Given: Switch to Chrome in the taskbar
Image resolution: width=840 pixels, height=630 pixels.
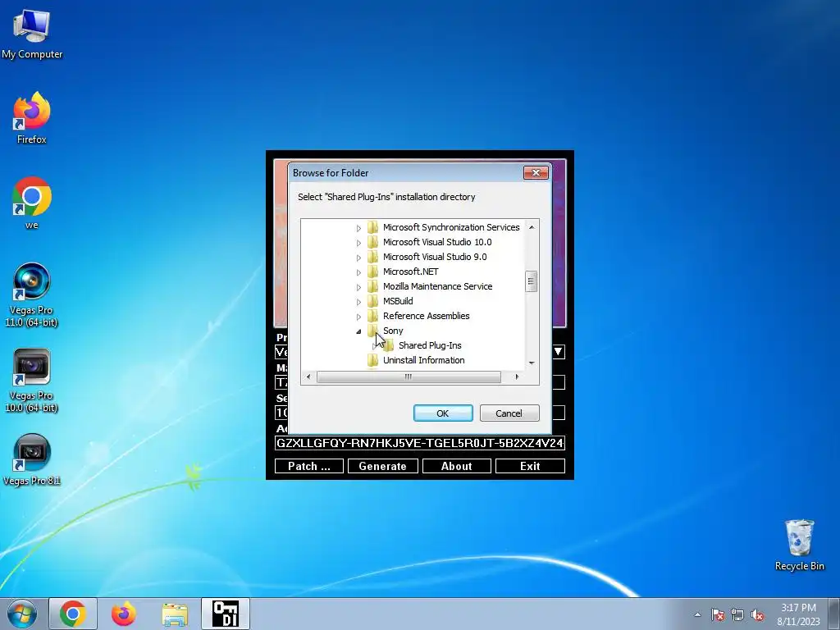Looking at the screenshot, I should (x=73, y=614).
